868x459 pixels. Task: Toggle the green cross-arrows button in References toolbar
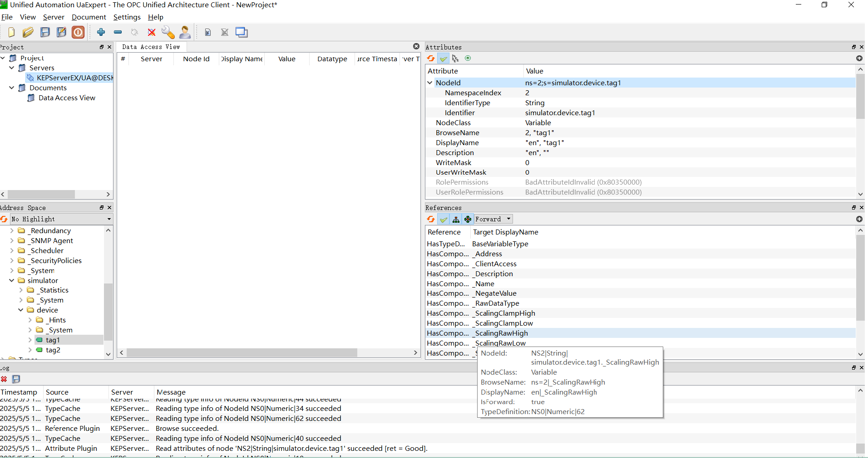coord(468,219)
